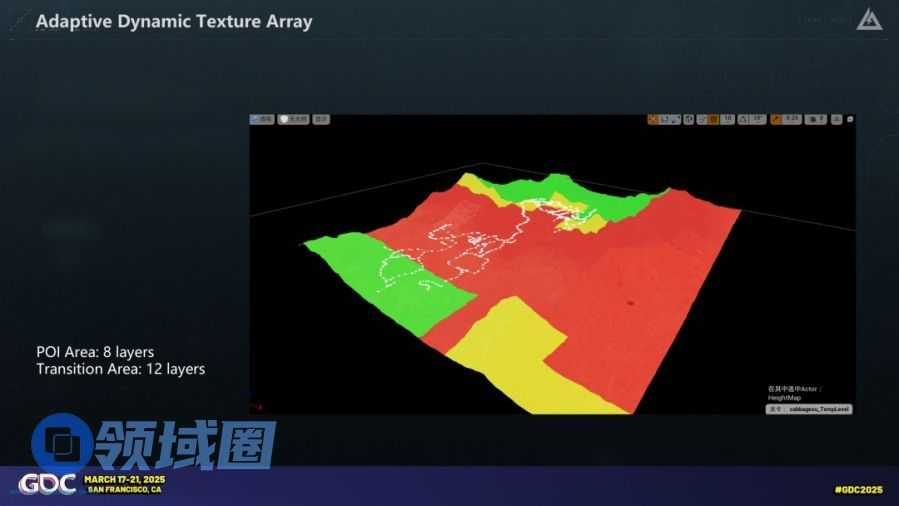This screenshot has width=899, height=506.
Task: Click the surface snapping icon in toolbar
Action: (x=702, y=119)
